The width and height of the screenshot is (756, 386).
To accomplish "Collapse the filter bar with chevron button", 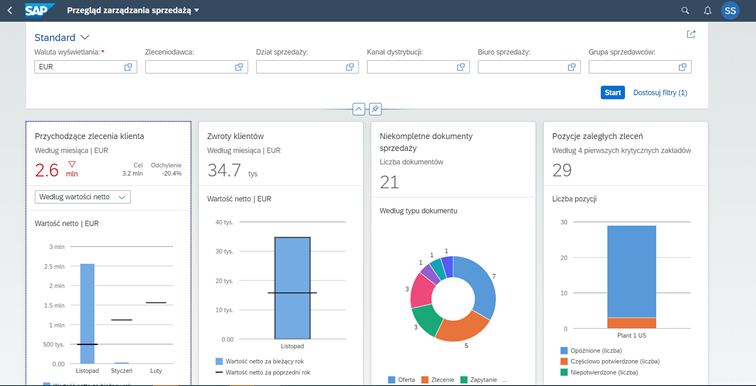I will (359, 109).
